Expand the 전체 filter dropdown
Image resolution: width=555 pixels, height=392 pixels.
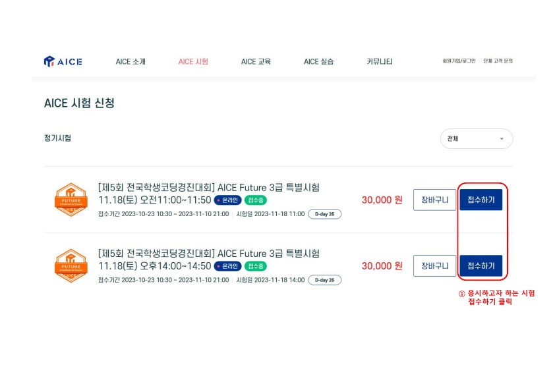tap(476, 139)
